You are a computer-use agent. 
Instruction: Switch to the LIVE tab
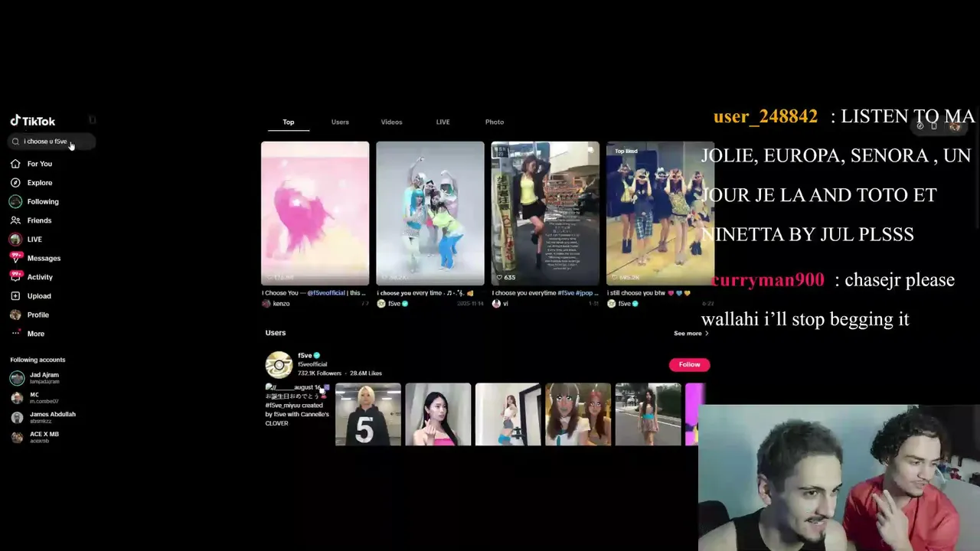(x=443, y=122)
